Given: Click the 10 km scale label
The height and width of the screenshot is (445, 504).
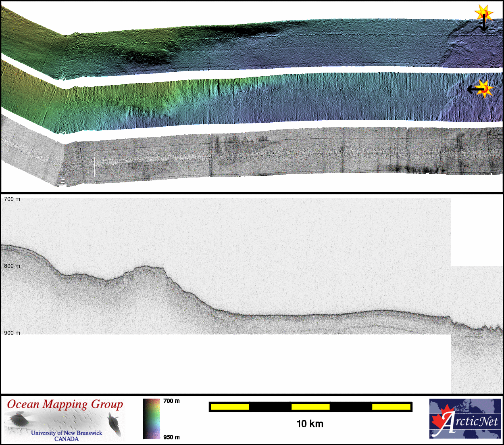Looking at the screenshot, I should click(x=310, y=424).
